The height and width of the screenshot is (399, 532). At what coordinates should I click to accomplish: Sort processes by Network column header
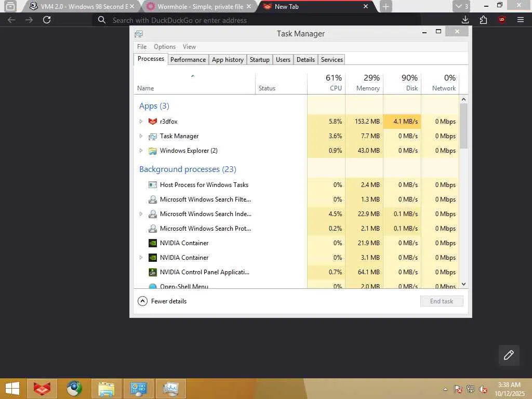(440, 83)
